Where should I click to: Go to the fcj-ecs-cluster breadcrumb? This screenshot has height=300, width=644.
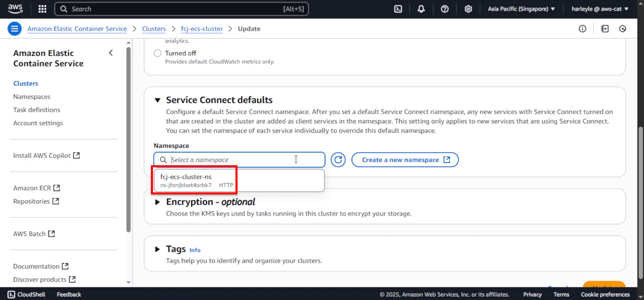point(202,29)
